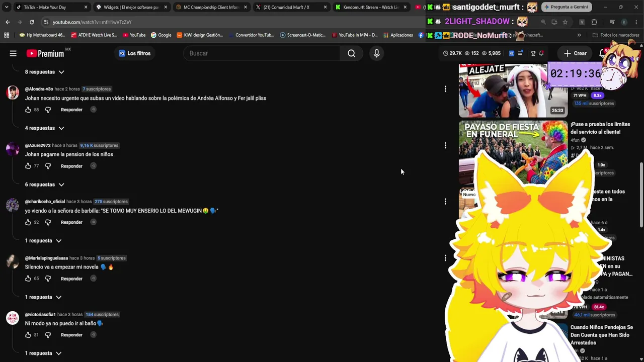Viewport: 644px width, 362px height.
Task: Like the @Marialapinguelaaaa comment
Action: 28,279
